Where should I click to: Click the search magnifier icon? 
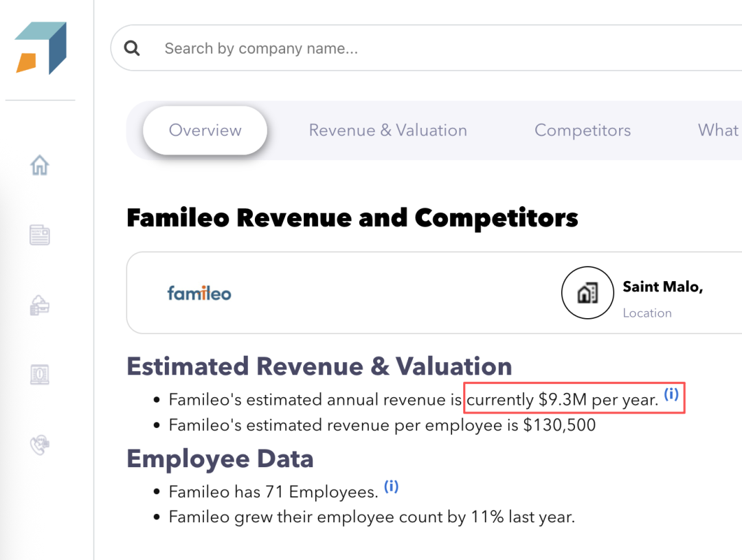pos(132,48)
